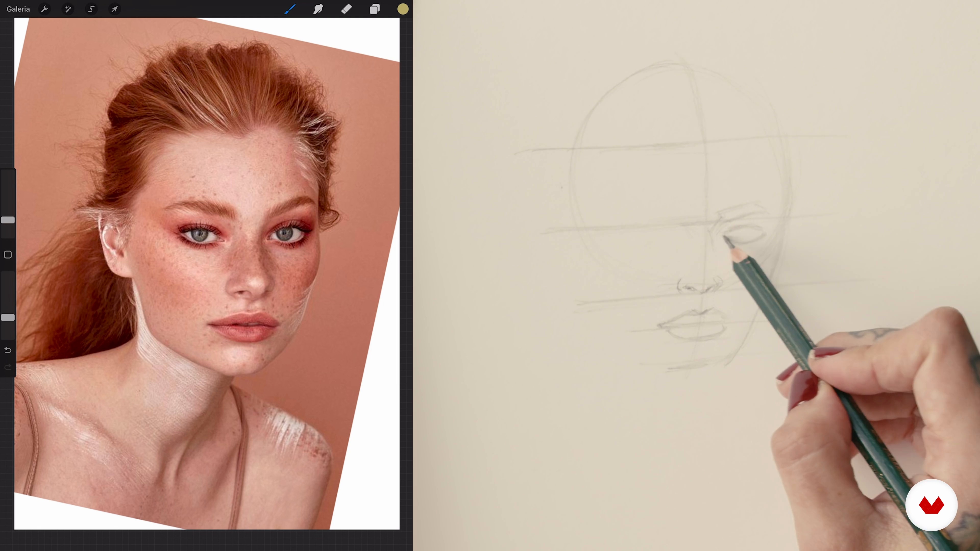980x551 pixels.
Task: Activate the Transform arrow tool
Action: tap(115, 9)
